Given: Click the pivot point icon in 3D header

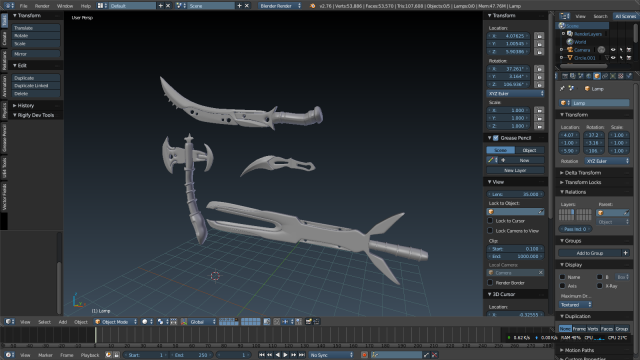Looking at the screenshot, I should point(162,322).
